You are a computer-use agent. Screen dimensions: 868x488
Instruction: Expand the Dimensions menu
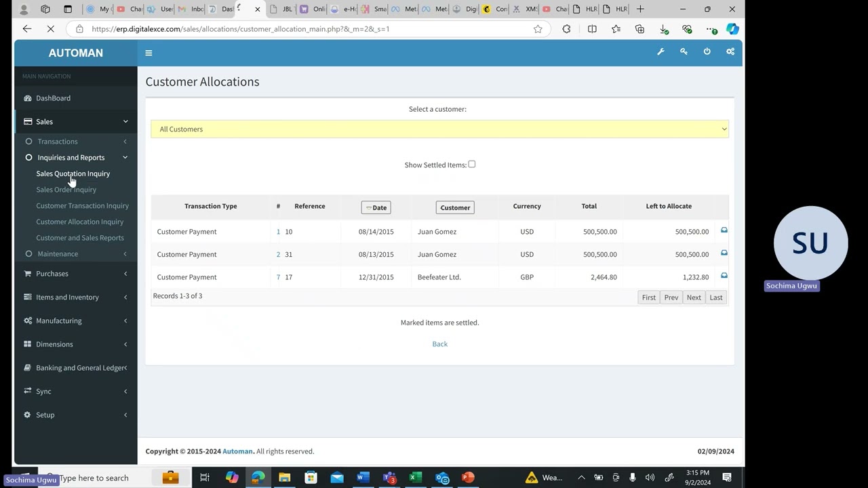(x=76, y=344)
